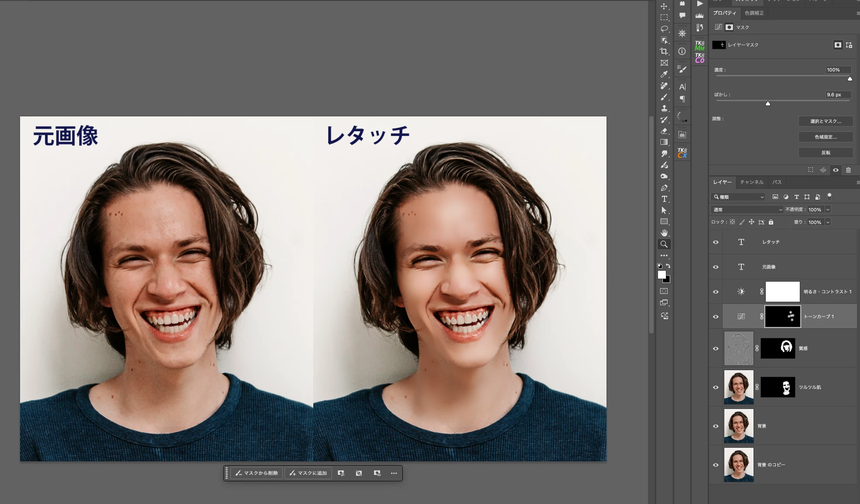Select the Lasso tool
This screenshot has height=504, width=860.
tap(664, 29)
